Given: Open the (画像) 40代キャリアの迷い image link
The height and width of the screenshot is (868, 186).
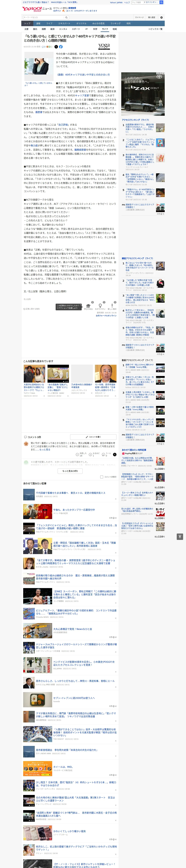Looking at the screenshot, I should tap(83, 75).
